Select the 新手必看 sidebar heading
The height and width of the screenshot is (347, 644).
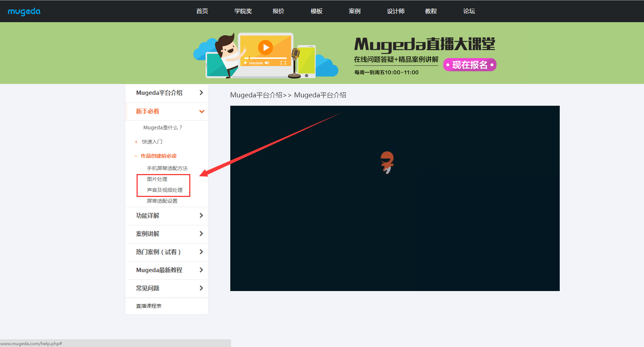point(147,111)
